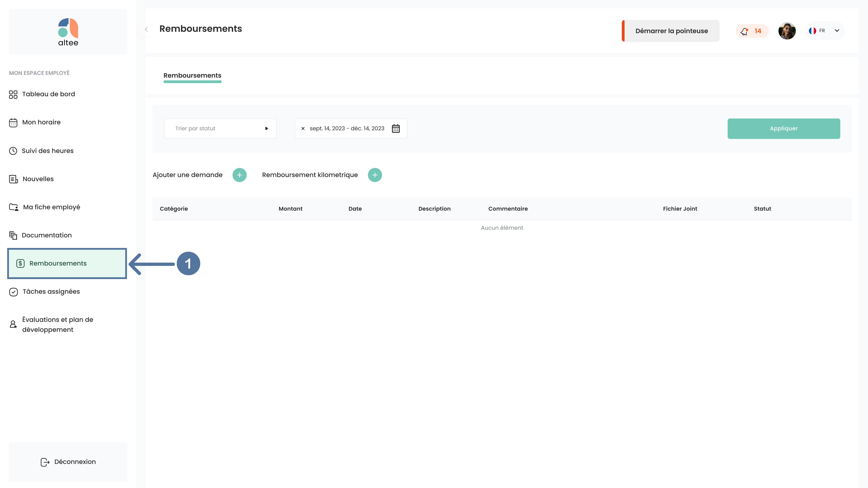Select Remboursements in the sidebar
This screenshot has width=868, height=488.
pos(67,263)
